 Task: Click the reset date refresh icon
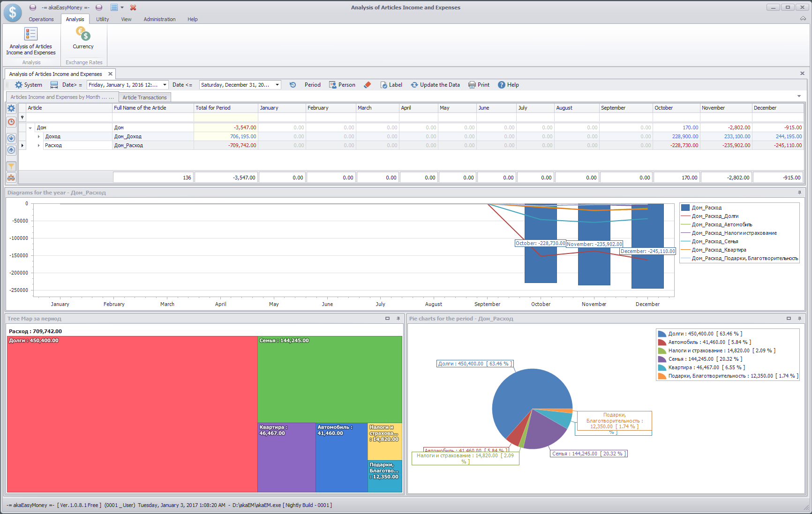293,85
